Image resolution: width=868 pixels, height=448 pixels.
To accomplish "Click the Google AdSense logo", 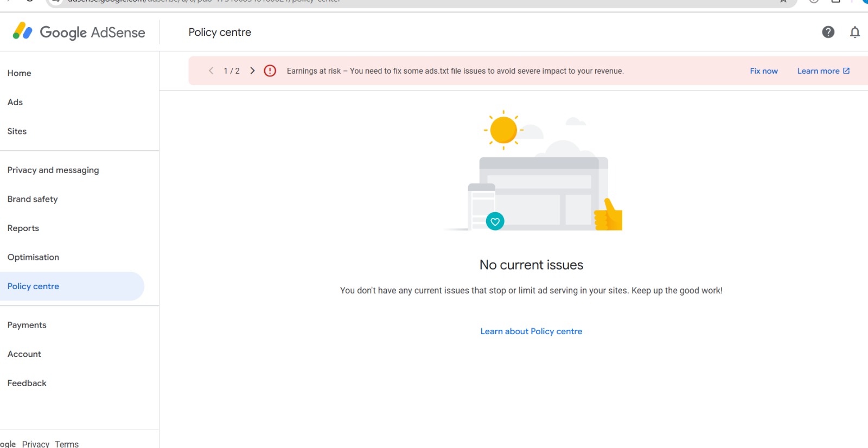I will tap(79, 32).
